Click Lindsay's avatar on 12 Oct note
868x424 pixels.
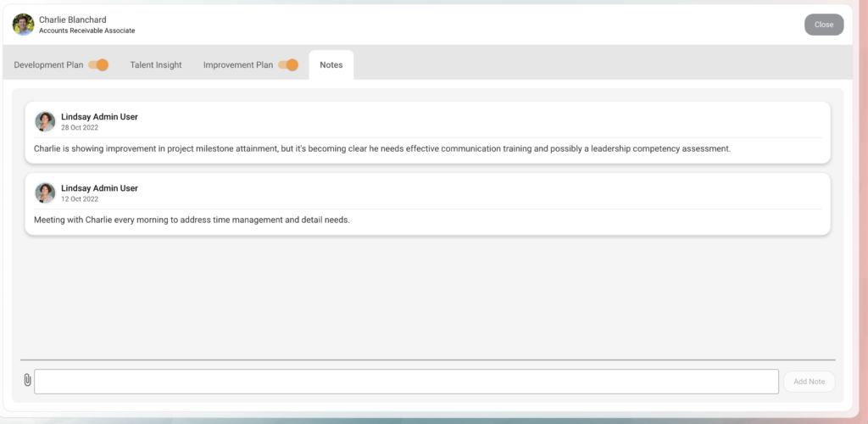pos(45,193)
